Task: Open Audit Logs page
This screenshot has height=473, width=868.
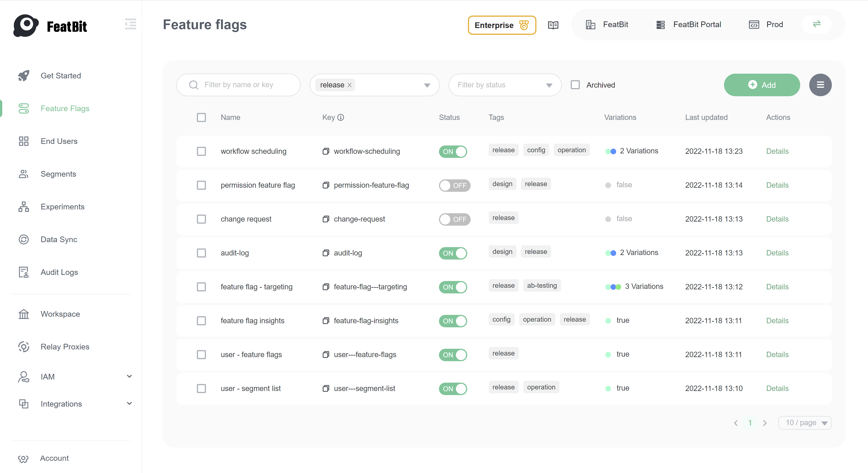Action: click(x=59, y=272)
